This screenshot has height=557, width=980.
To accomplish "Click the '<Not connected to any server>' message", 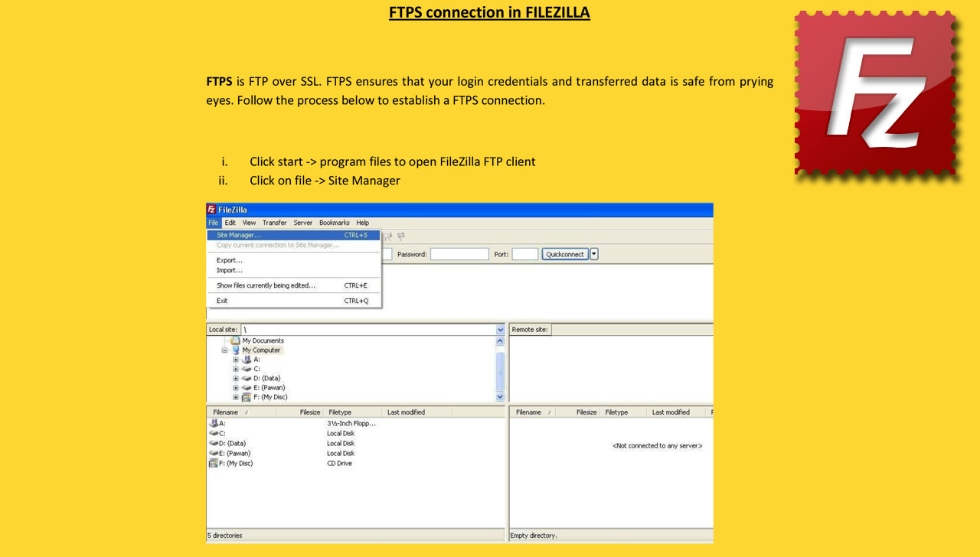I will (x=658, y=446).
